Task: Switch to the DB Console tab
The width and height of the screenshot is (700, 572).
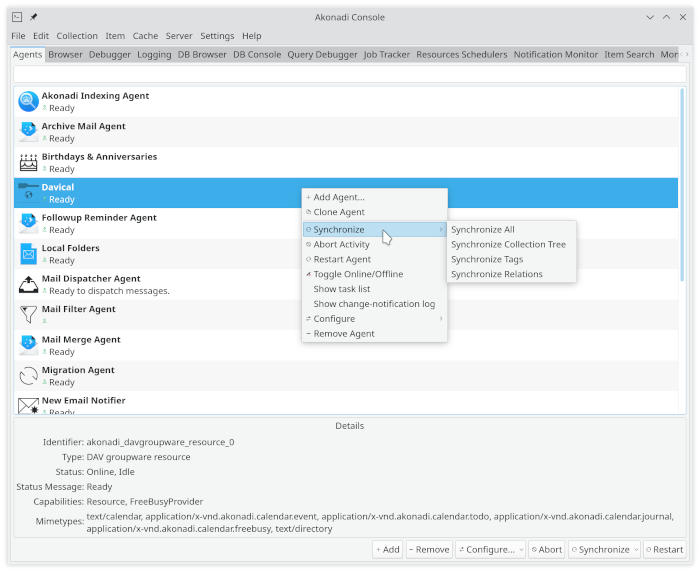Action: [x=257, y=54]
